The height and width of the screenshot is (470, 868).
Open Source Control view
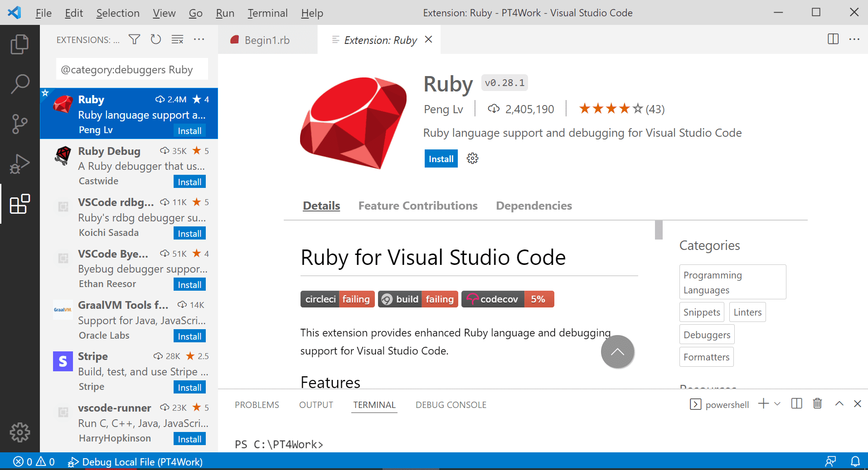(19, 124)
